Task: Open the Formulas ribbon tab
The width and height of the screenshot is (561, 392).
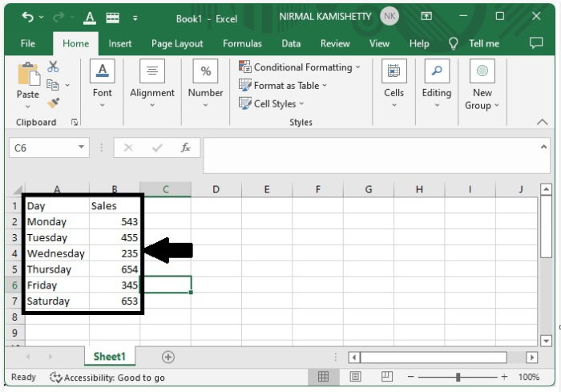Action: point(242,43)
